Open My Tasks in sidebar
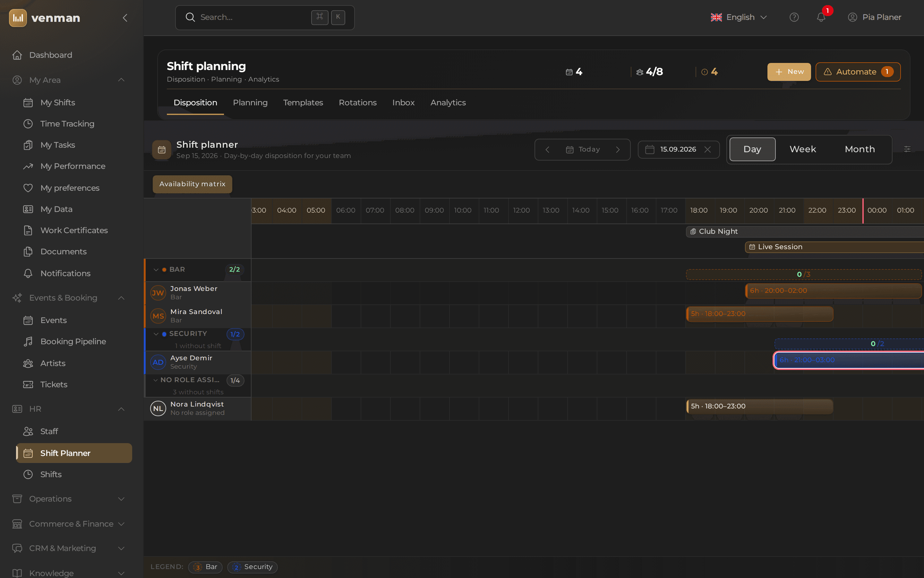Screen dimensions: 924x578 (75, 145)
